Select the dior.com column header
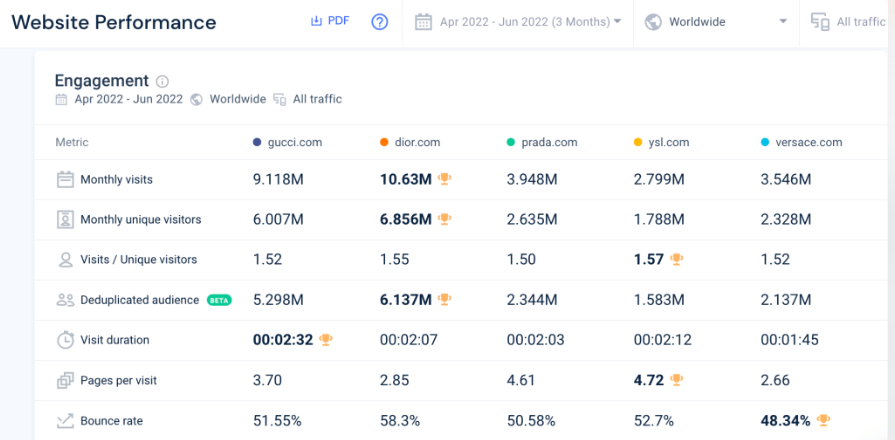 [417, 143]
